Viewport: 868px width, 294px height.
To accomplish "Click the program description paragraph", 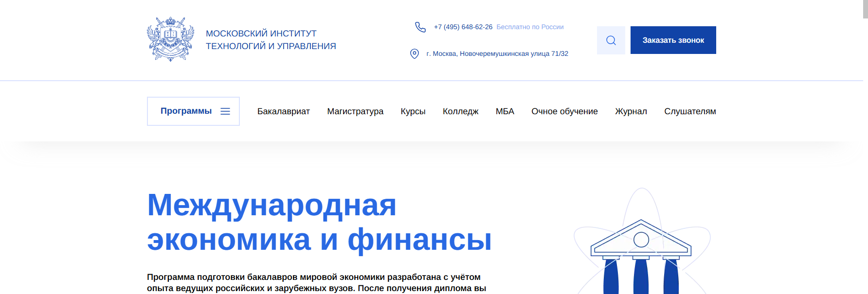I will point(317,283).
